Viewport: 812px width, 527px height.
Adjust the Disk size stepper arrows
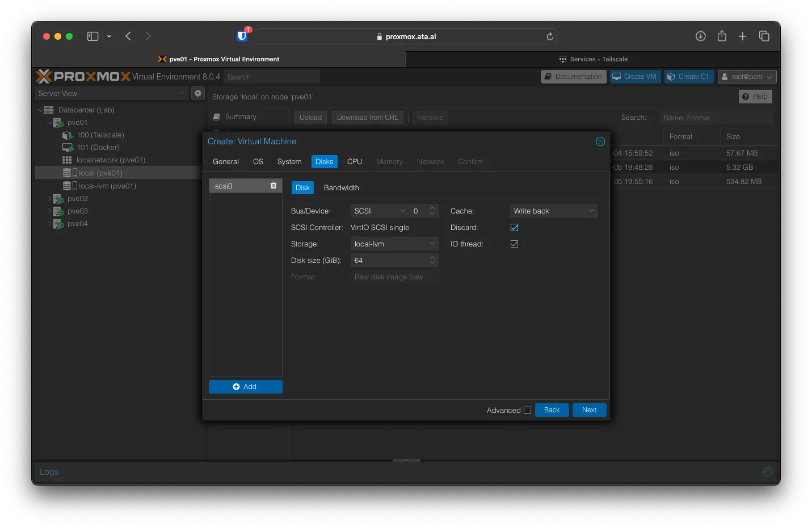click(x=432, y=260)
